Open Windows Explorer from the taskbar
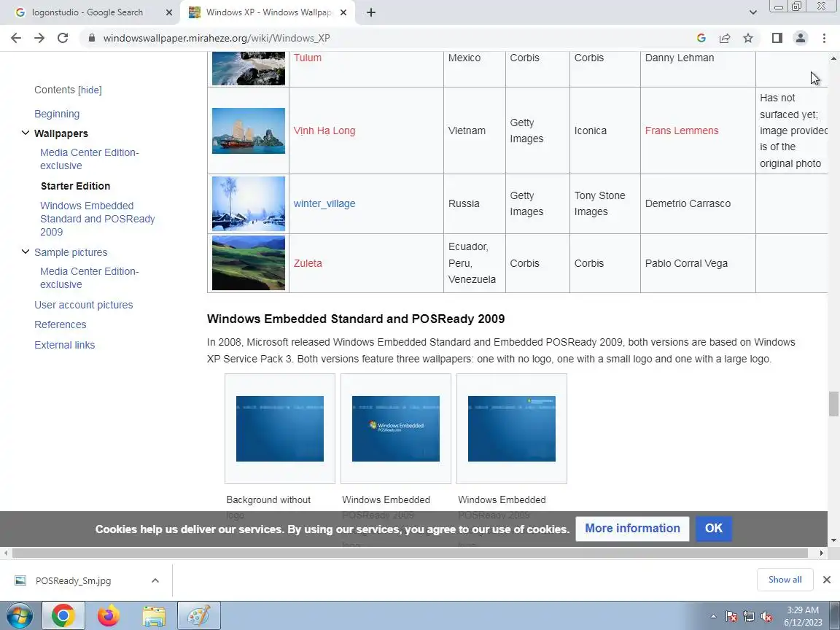This screenshot has height=630, width=840. click(x=154, y=615)
